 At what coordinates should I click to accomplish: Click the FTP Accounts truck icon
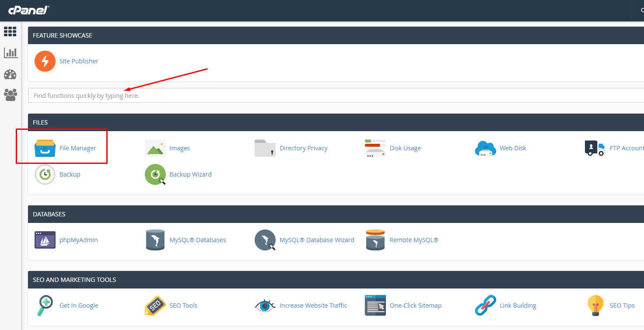(595, 148)
